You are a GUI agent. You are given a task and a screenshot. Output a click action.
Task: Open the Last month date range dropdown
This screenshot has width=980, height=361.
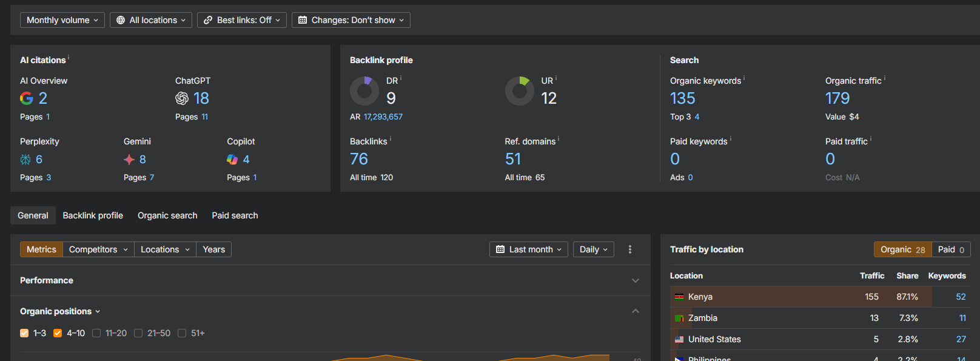click(x=529, y=249)
